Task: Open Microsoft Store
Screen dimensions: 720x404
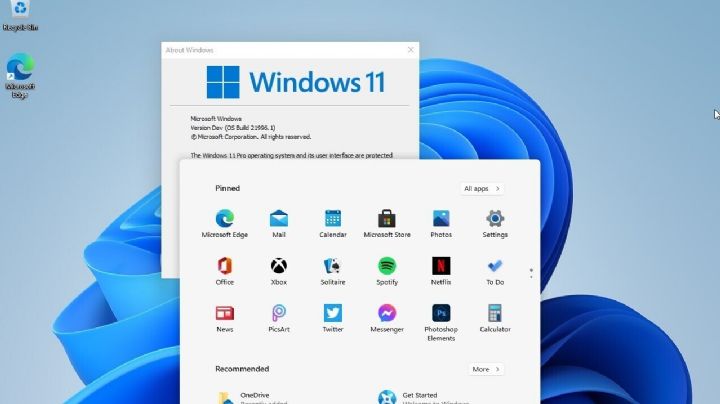Action: click(387, 224)
